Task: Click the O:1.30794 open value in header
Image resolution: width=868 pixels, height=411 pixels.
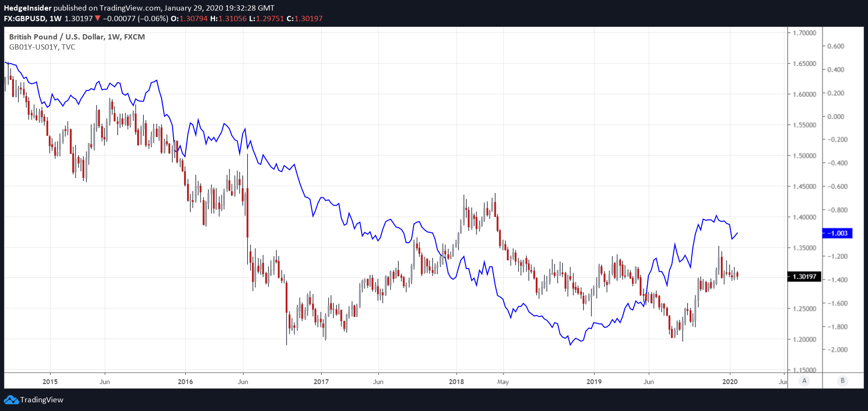Action: coord(189,19)
